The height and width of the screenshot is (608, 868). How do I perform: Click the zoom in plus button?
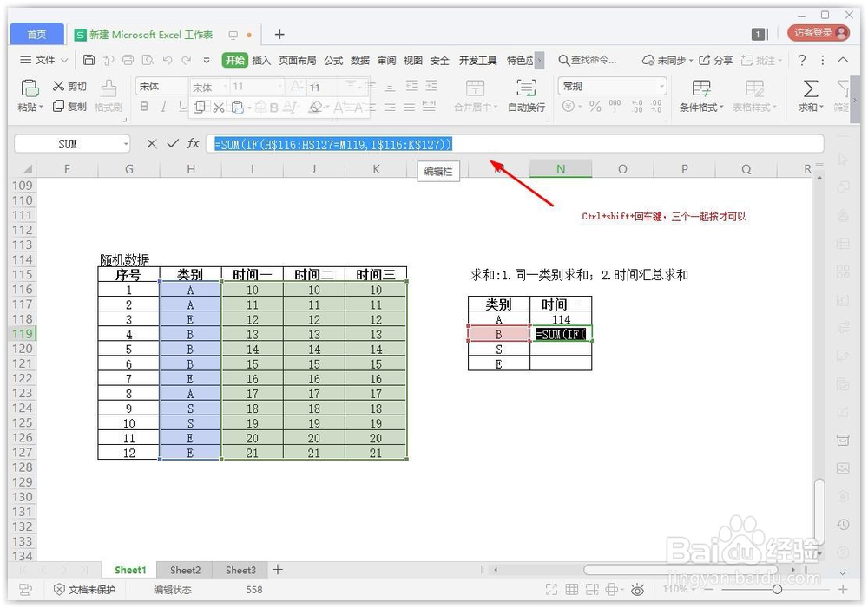(x=843, y=590)
